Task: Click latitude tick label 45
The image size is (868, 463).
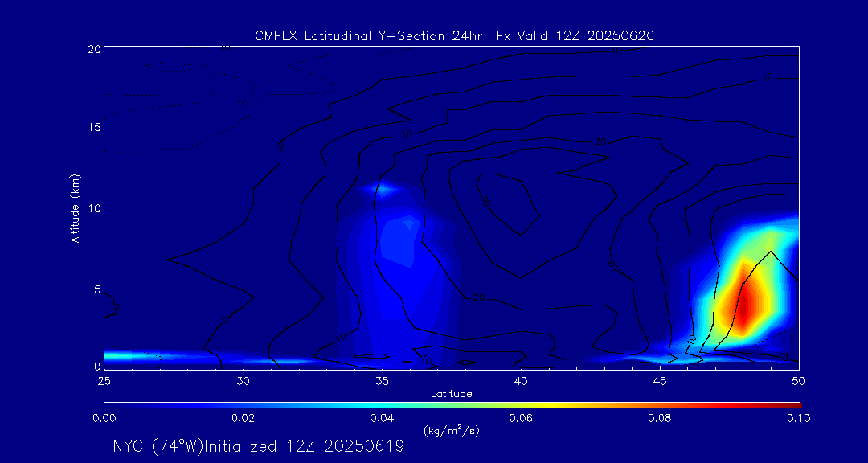Action: [660, 380]
